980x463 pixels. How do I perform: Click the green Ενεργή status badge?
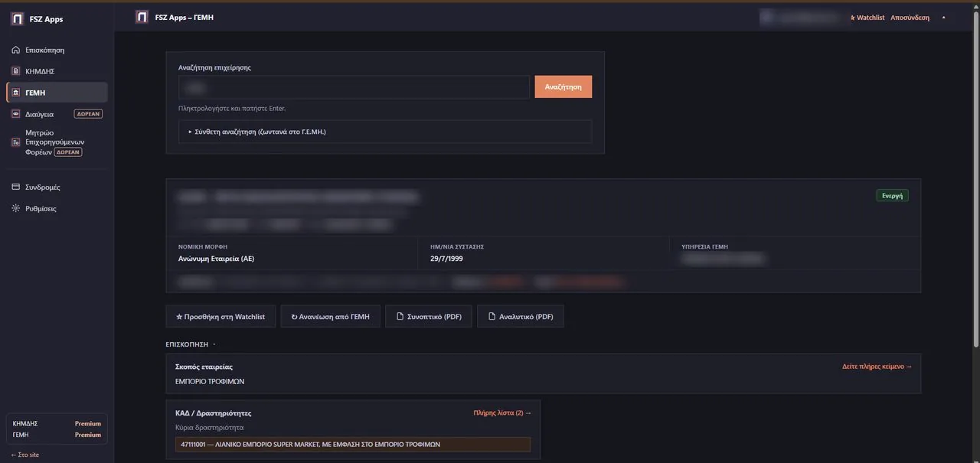[x=892, y=196]
